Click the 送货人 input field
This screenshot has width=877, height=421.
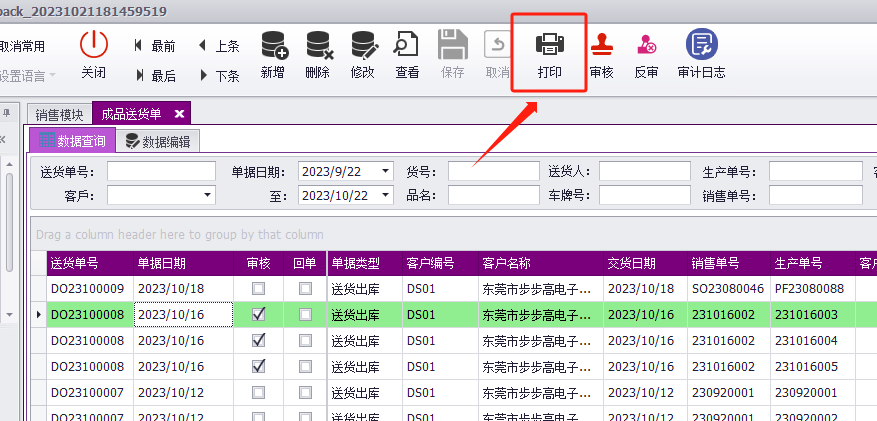pyautogui.click(x=645, y=172)
